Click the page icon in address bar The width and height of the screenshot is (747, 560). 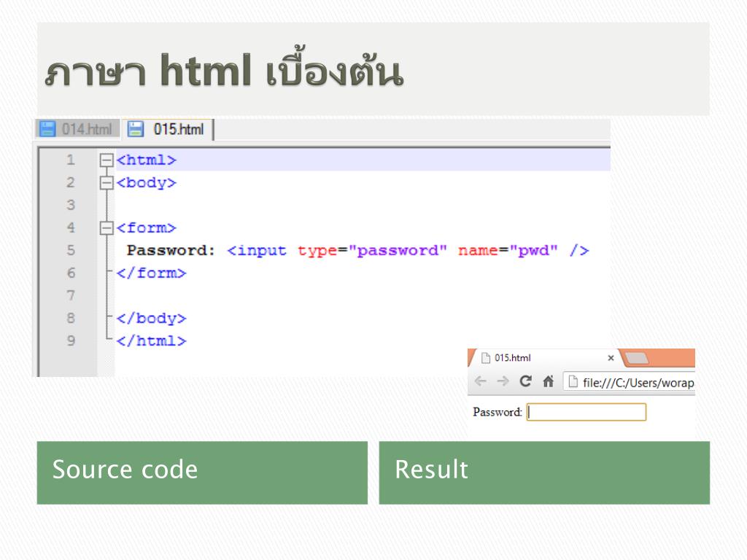coord(573,381)
